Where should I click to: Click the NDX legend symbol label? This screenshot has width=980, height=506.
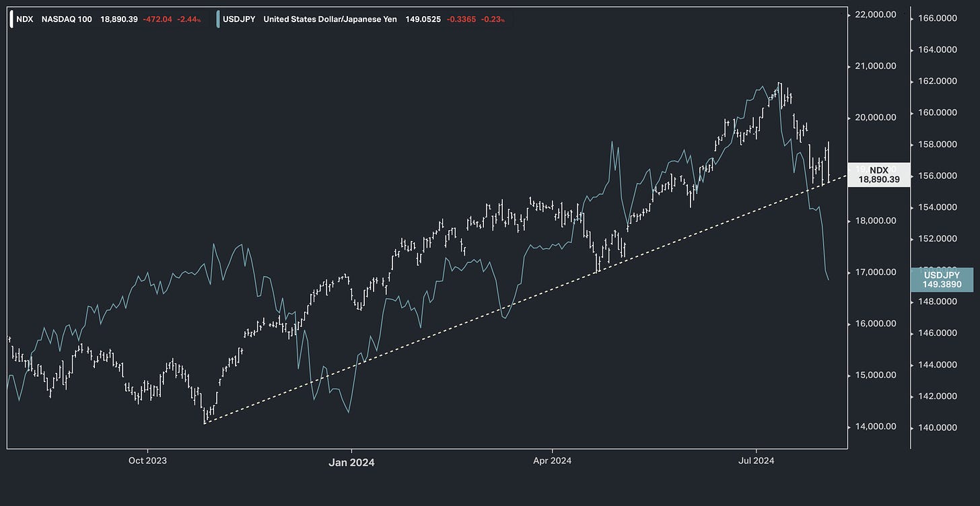pyautogui.click(x=24, y=20)
